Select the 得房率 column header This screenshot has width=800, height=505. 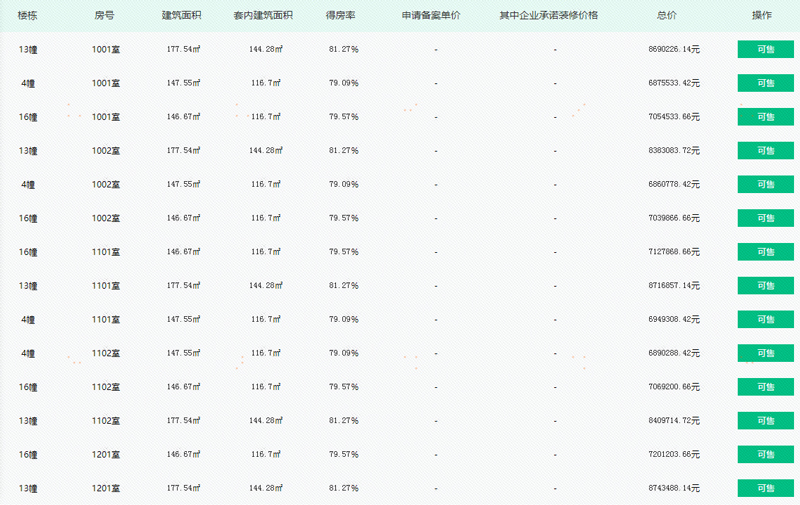[341, 16]
